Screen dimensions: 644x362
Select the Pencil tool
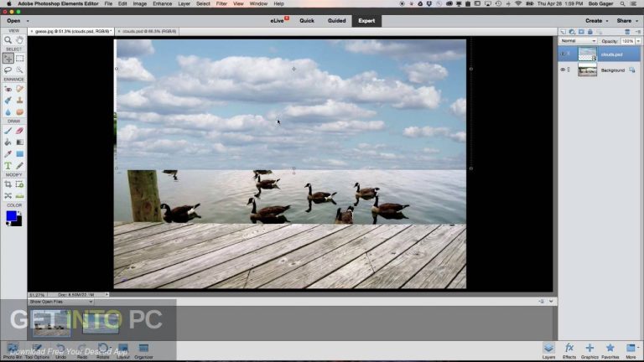tap(19, 165)
